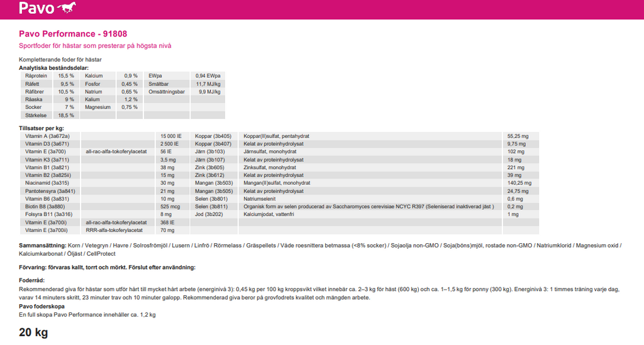Select the Vitamin A (3a672a) cell
The width and height of the screenshot is (644, 345).
[47, 136]
